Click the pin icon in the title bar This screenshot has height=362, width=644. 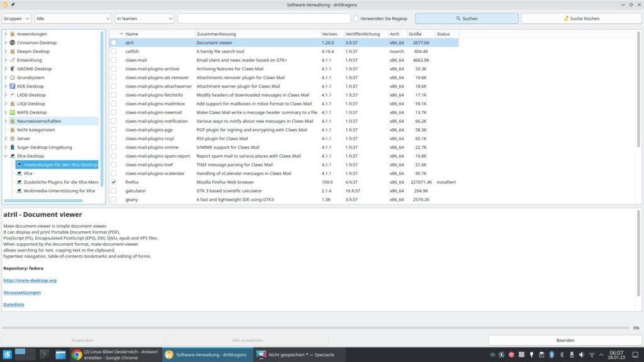pos(13,4)
